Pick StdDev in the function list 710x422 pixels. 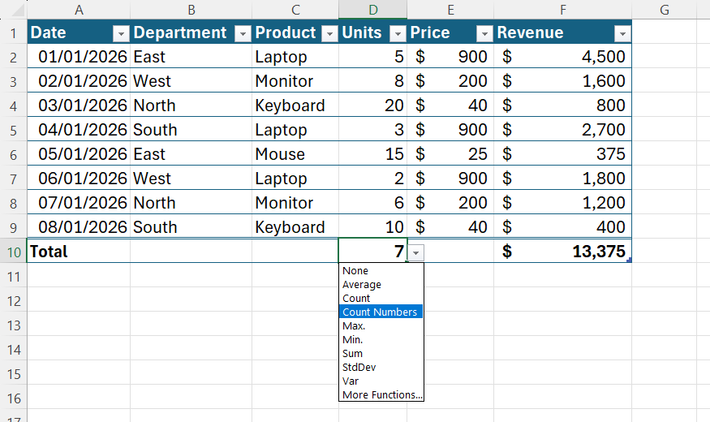click(x=381, y=367)
